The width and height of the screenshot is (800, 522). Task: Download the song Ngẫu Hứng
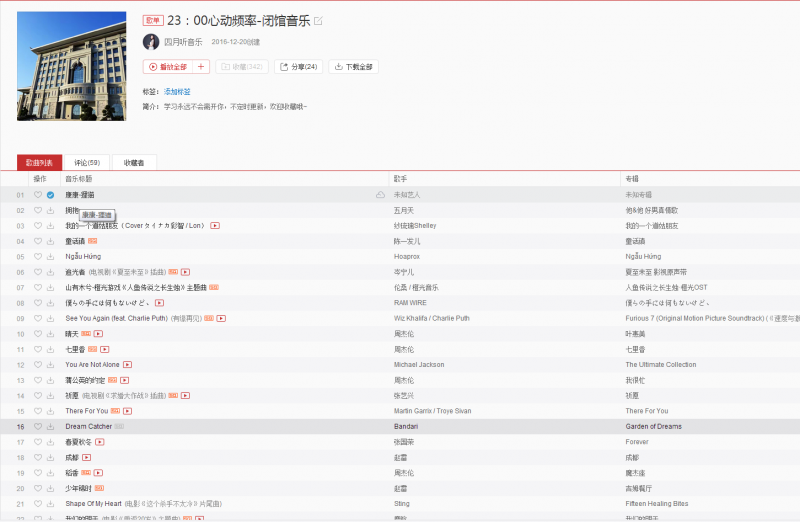(50, 256)
